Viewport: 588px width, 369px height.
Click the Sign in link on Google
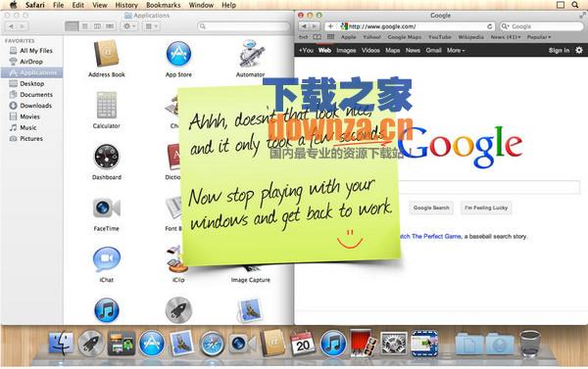click(559, 50)
